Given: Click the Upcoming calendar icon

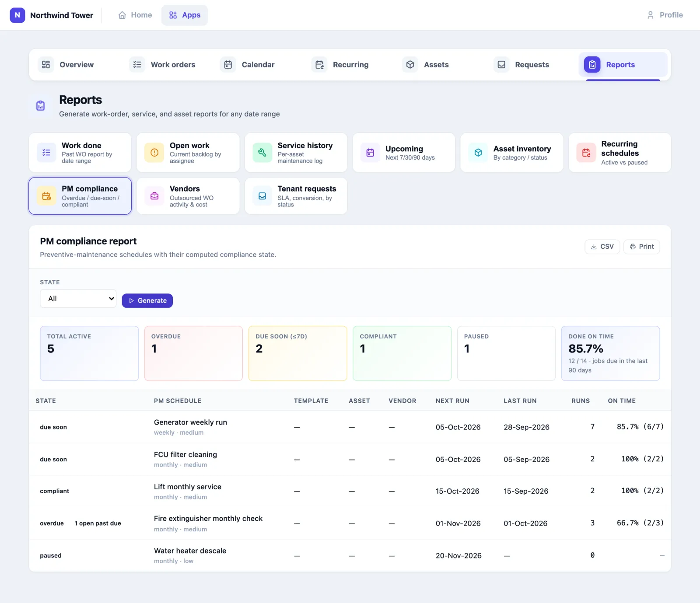Looking at the screenshot, I should click(370, 153).
